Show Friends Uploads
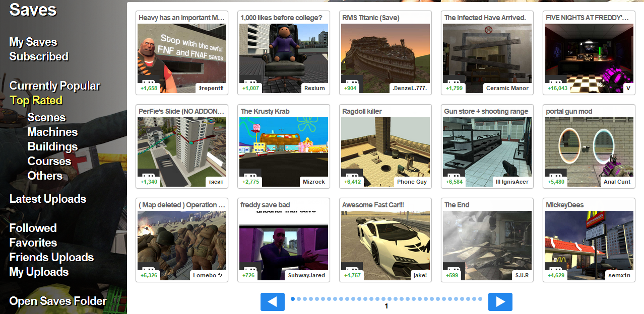This screenshot has width=644, height=314. coord(51,258)
